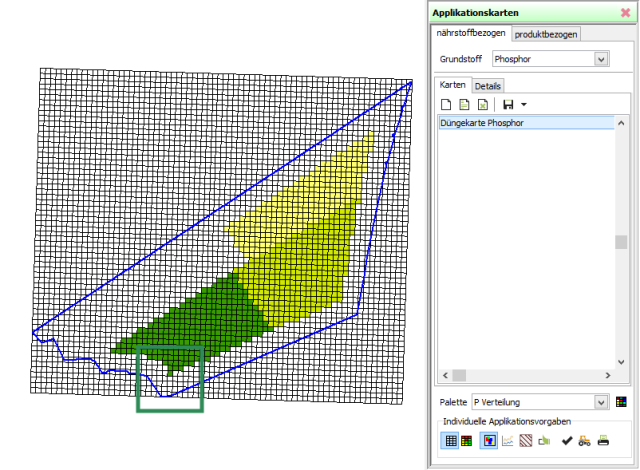Toggle the colored map view button
This screenshot has width=640, height=470.
pyautogui.click(x=487, y=440)
